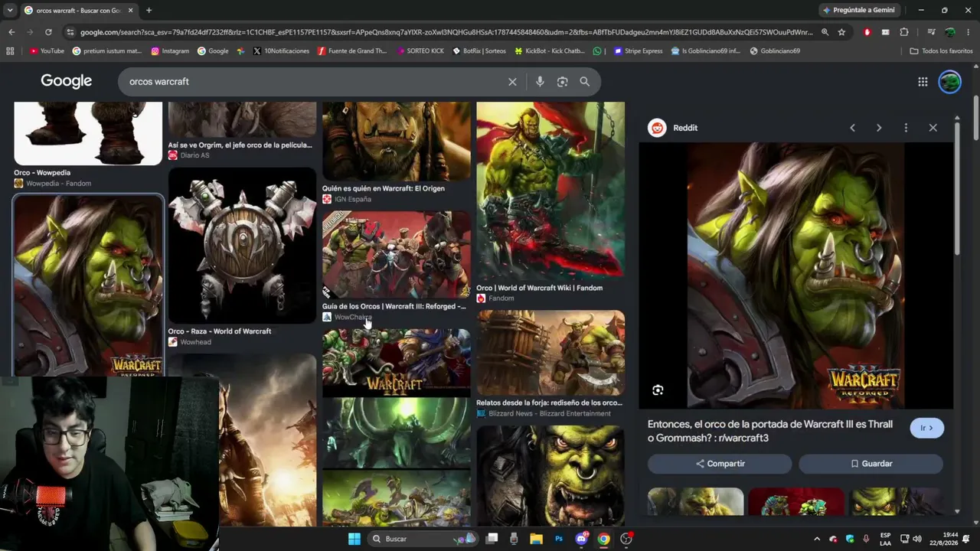
Task: Search inside the preview image with Lens
Action: point(658,390)
